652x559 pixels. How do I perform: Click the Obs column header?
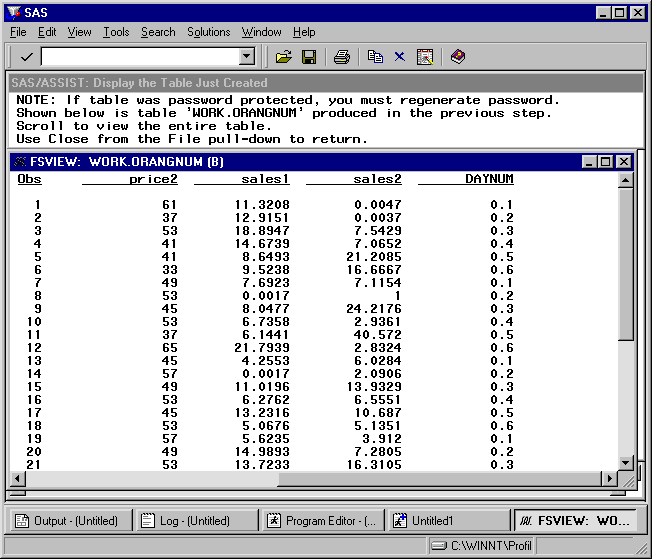[x=29, y=179]
